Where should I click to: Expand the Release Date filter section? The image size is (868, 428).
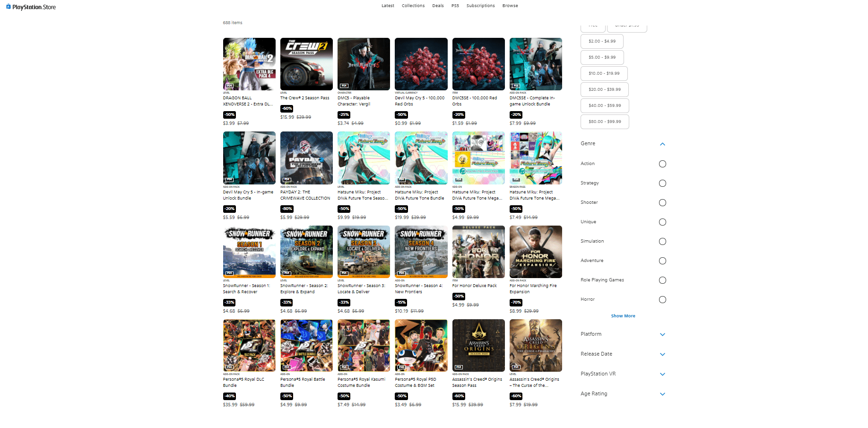[x=662, y=354]
